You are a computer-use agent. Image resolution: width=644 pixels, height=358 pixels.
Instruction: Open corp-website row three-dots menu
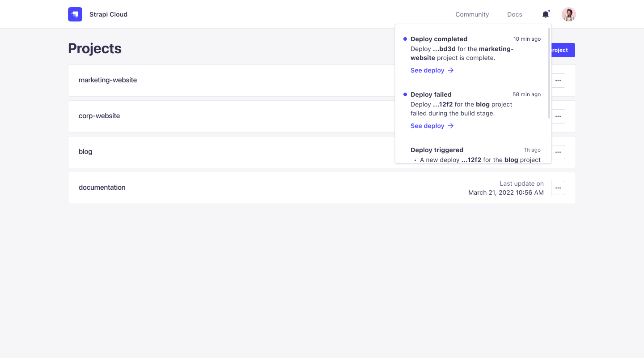click(x=558, y=116)
